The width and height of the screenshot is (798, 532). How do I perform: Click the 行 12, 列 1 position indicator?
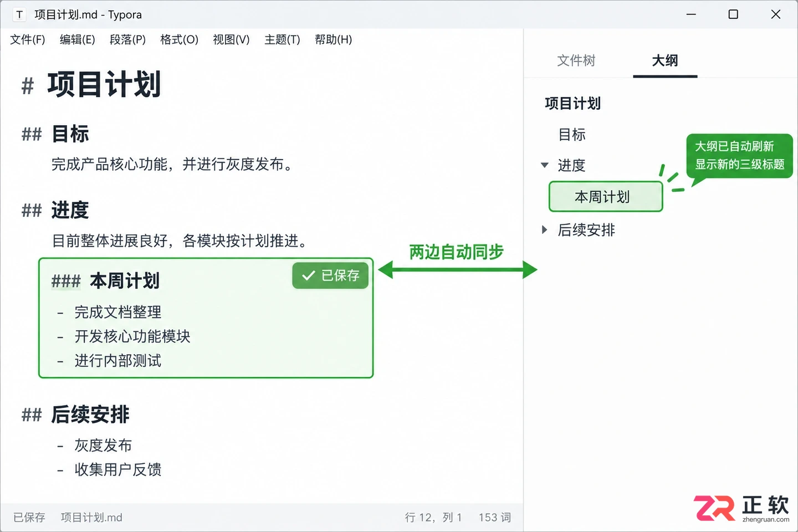point(433,518)
